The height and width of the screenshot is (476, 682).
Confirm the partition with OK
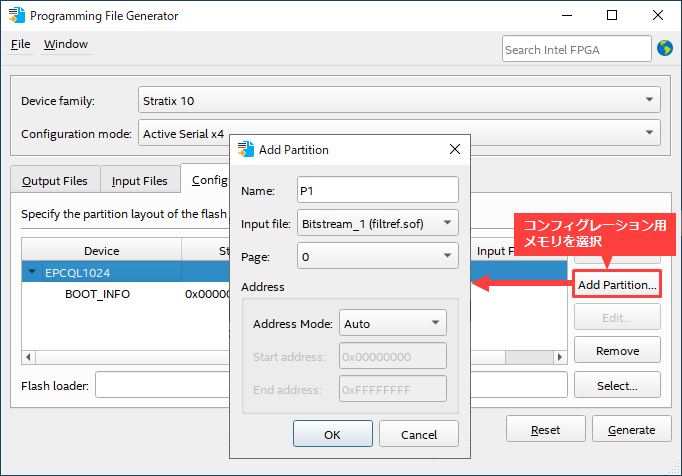coord(332,434)
